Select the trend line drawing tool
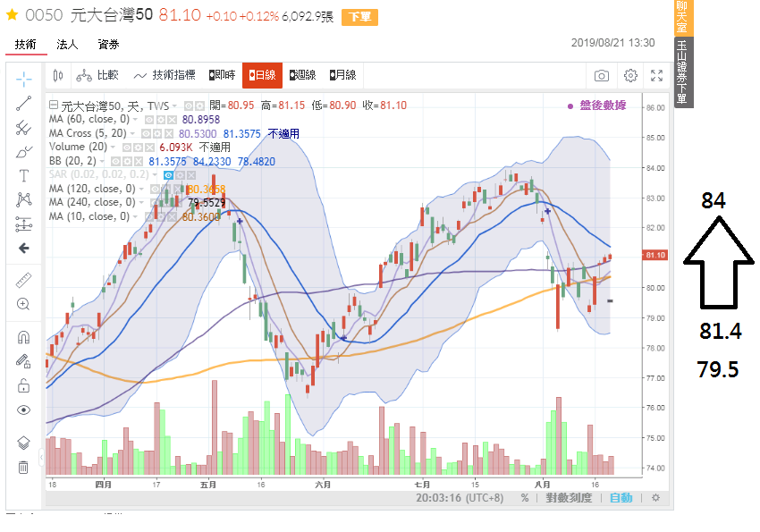Viewport: 760px width, 532px height. pos(23,103)
